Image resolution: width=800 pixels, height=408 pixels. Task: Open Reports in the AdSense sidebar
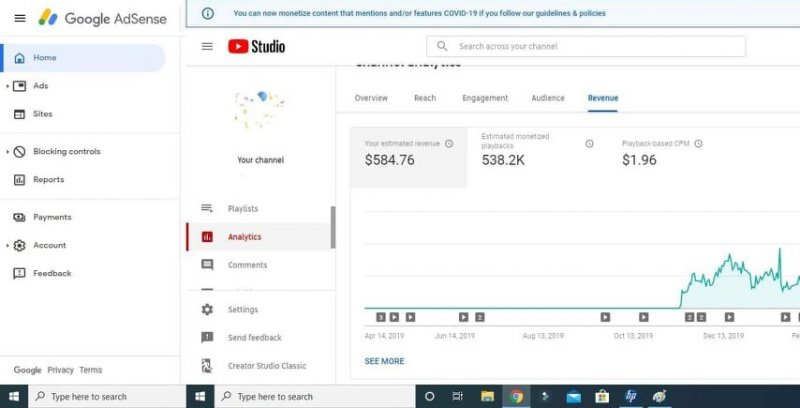tap(48, 180)
